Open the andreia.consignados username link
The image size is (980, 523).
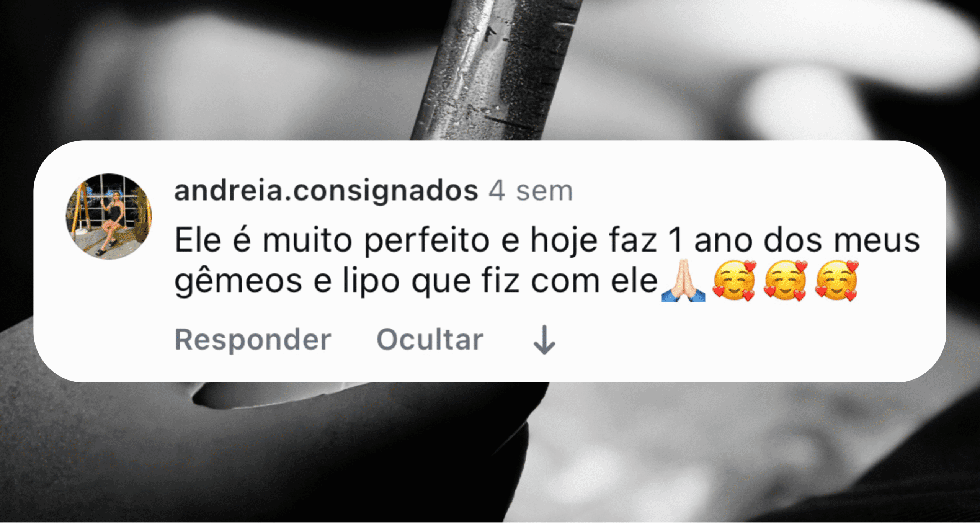pyautogui.click(x=326, y=190)
